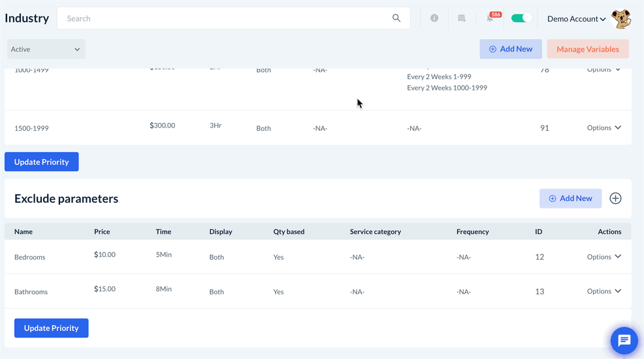Click the search magnifier icon
The width and height of the screenshot is (644, 359).
(x=396, y=18)
